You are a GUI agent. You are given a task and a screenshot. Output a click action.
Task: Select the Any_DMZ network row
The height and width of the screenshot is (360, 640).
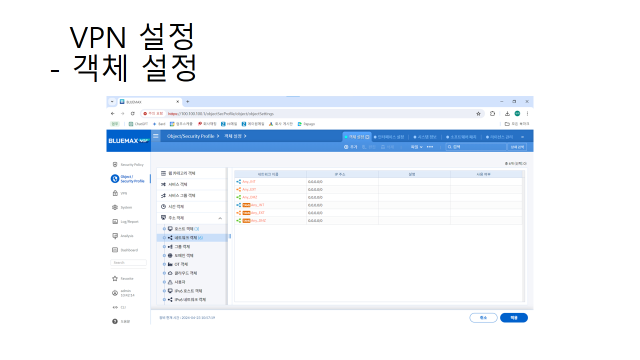pyautogui.click(x=378, y=197)
